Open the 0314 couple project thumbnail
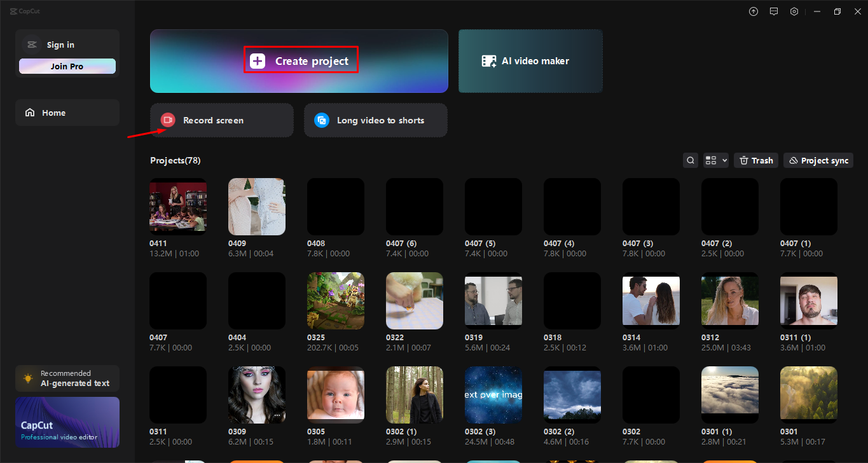868x463 pixels. tap(651, 301)
